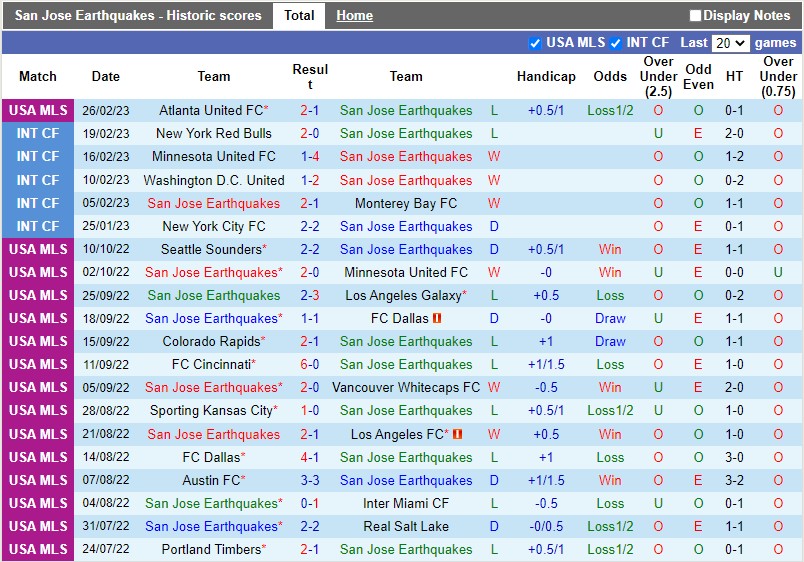Uncheck the INT CF filter checkbox

pyautogui.click(x=615, y=43)
